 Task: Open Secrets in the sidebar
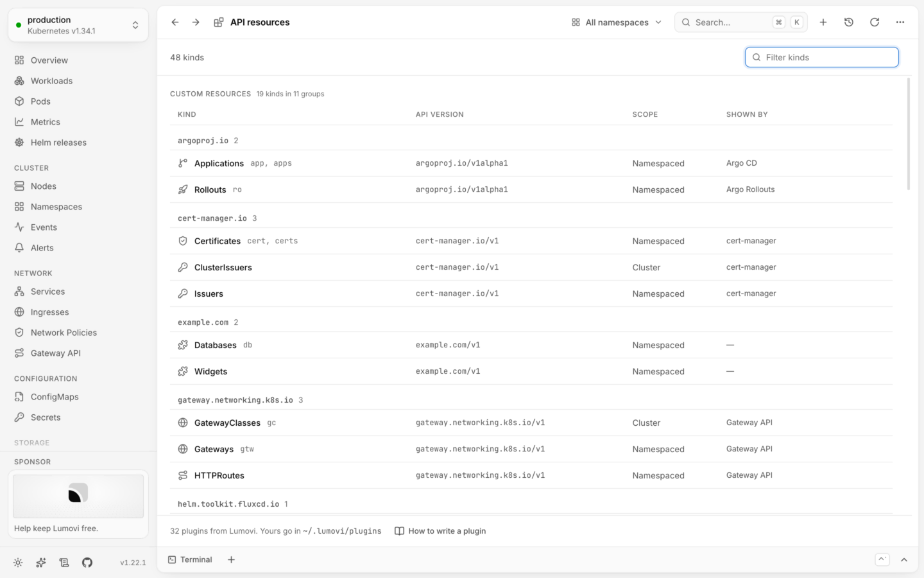(x=78, y=417)
